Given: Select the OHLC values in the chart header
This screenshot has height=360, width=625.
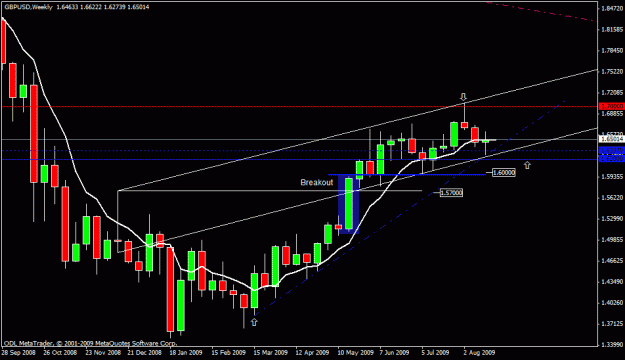Looking at the screenshot, I should [x=103, y=7].
